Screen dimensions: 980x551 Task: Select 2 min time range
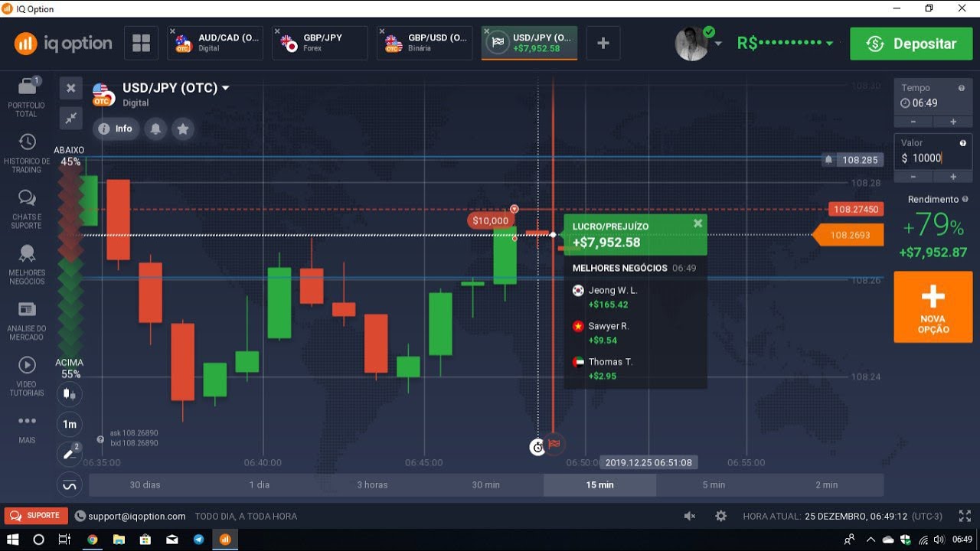coord(827,484)
